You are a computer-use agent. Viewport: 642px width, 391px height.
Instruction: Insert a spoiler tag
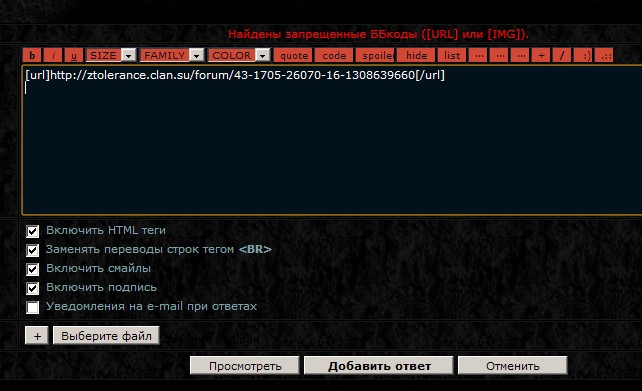375,55
